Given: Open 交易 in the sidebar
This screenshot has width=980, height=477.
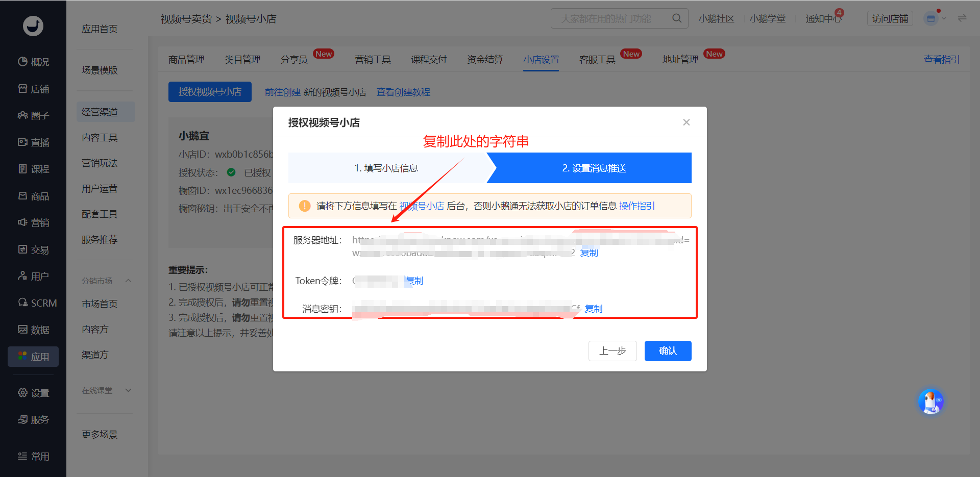Looking at the screenshot, I should tap(33, 249).
